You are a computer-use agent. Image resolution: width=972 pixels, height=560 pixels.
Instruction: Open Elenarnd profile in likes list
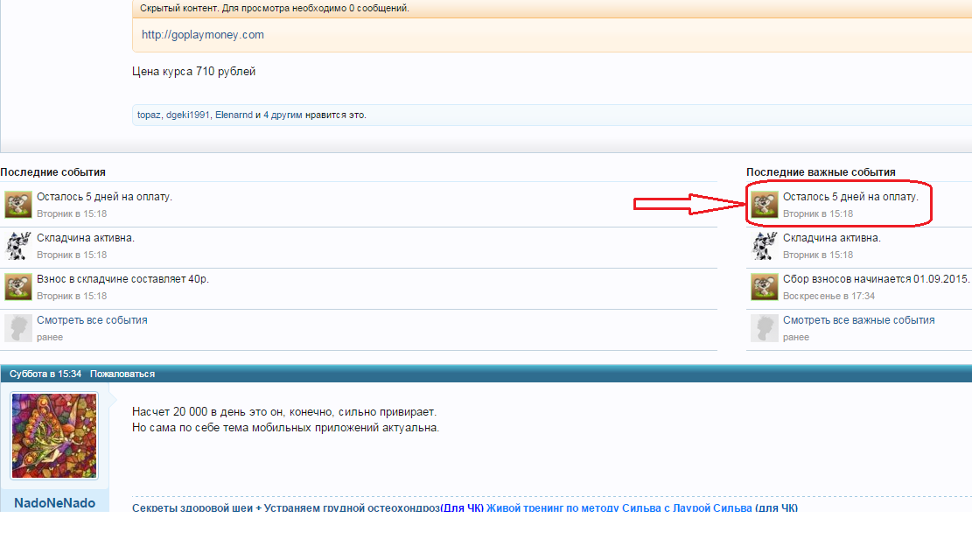[234, 115]
